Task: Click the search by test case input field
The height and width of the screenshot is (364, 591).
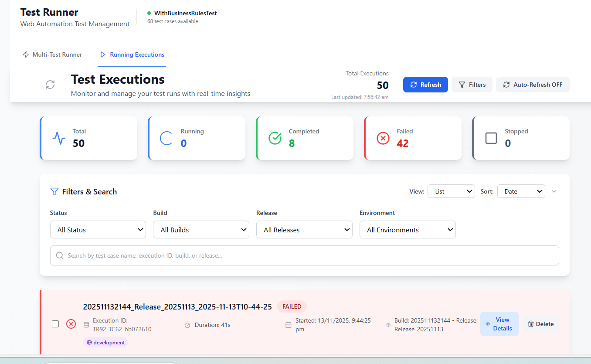Action: (304, 255)
